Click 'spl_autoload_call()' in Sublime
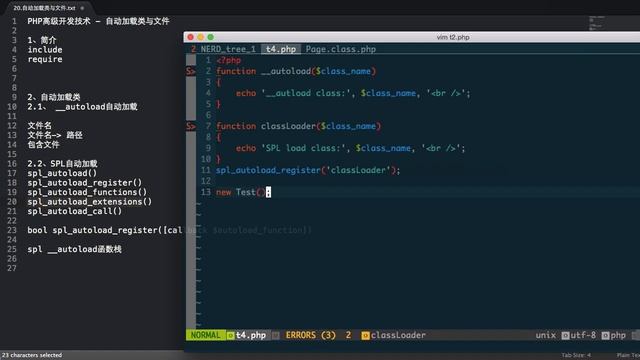Screen dimensions: 640x360 tap(75, 211)
